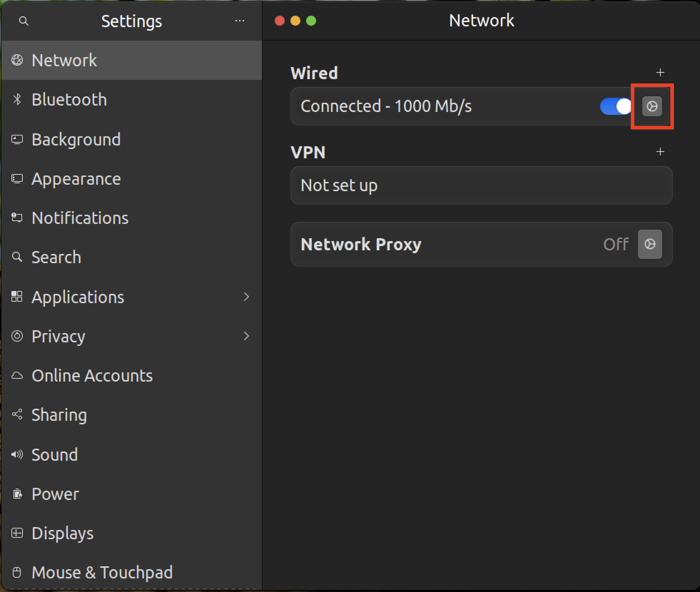The image size is (700, 592).
Task: Switch to the Appearance panel
Action: coord(76,179)
